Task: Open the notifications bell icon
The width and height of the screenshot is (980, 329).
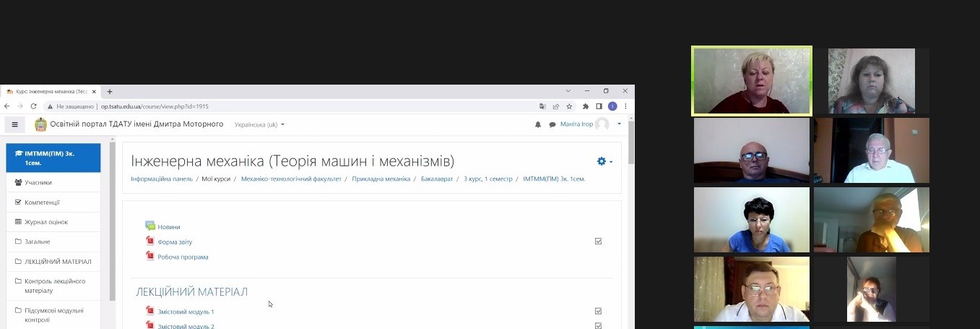Action: [x=538, y=124]
